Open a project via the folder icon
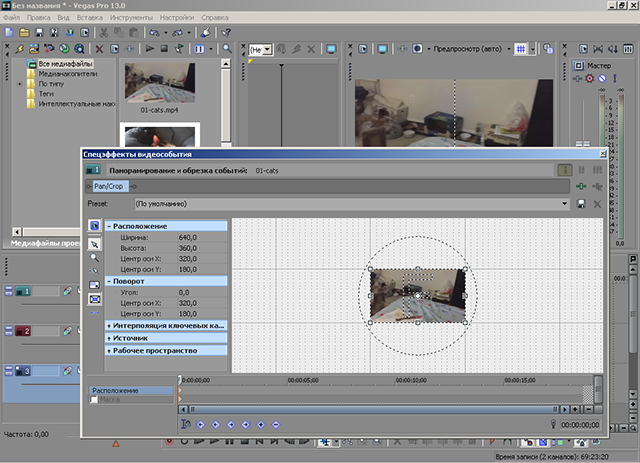This screenshot has width=640, height=463. click(x=24, y=32)
